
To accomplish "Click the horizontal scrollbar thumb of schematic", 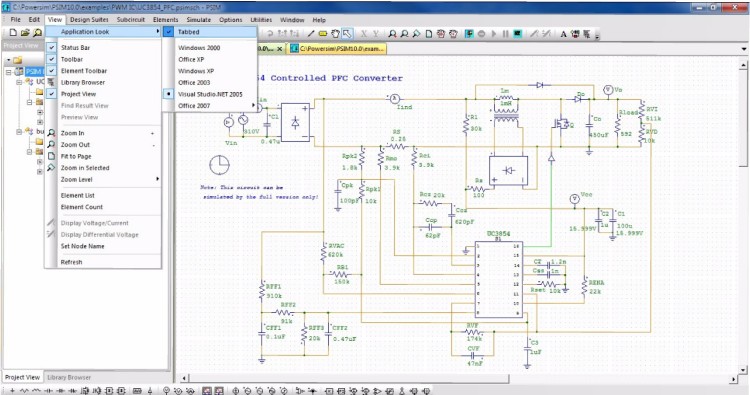I will (x=348, y=379).
